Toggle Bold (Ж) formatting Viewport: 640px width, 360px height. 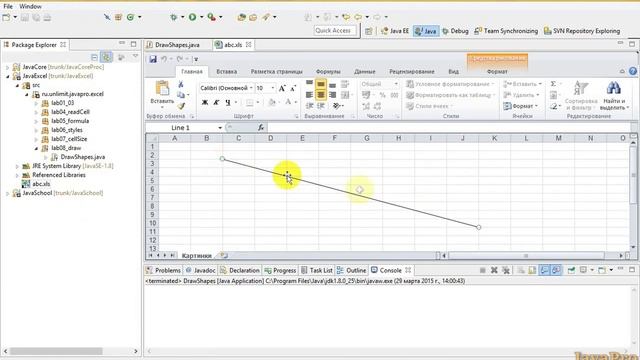[x=205, y=102]
